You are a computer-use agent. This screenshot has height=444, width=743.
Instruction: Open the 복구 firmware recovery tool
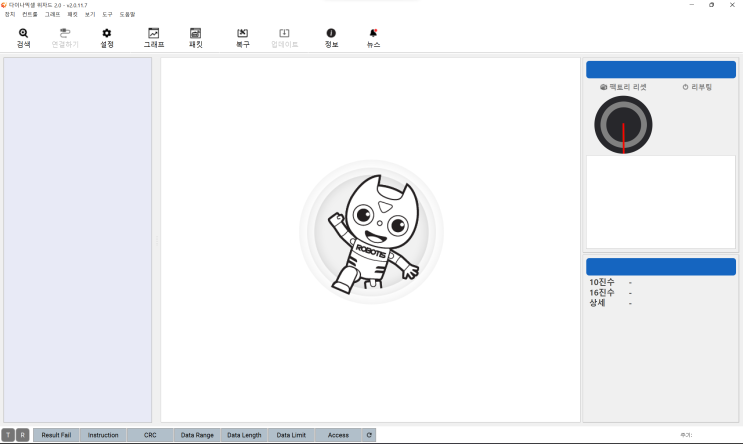(x=243, y=38)
